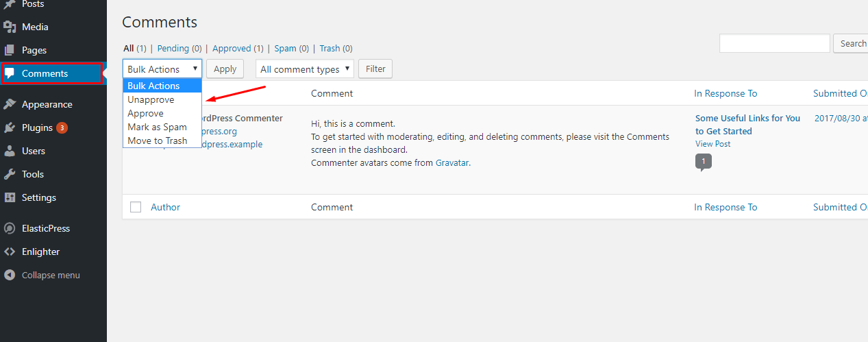Screen dimensions: 868x342
Task: Expand the Bulk Actions dropdown
Action: pos(162,69)
